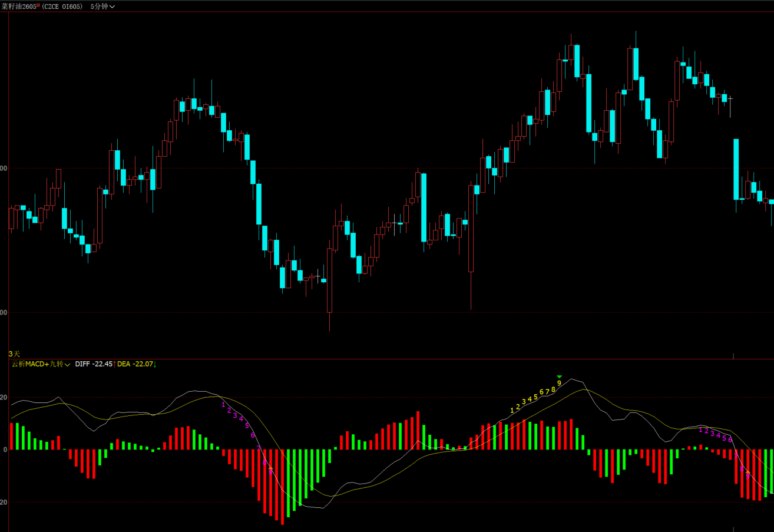Click the date tick mark above the MACD panel
The image size is (774, 532).
point(733,356)
